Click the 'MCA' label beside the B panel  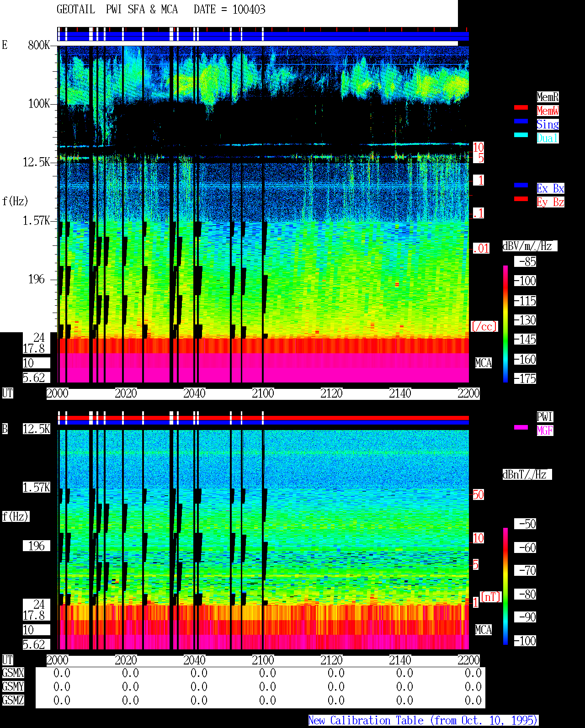click(x=484, y=630)
